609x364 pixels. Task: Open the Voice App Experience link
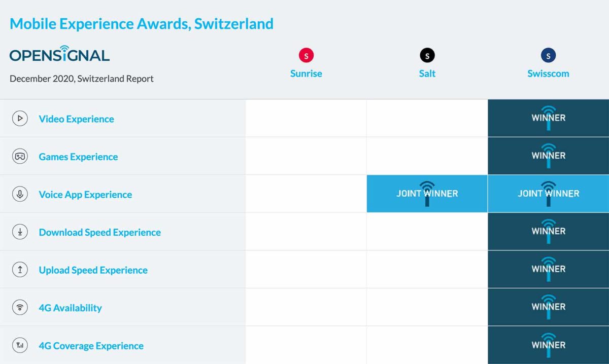click(x=85, y=195)
